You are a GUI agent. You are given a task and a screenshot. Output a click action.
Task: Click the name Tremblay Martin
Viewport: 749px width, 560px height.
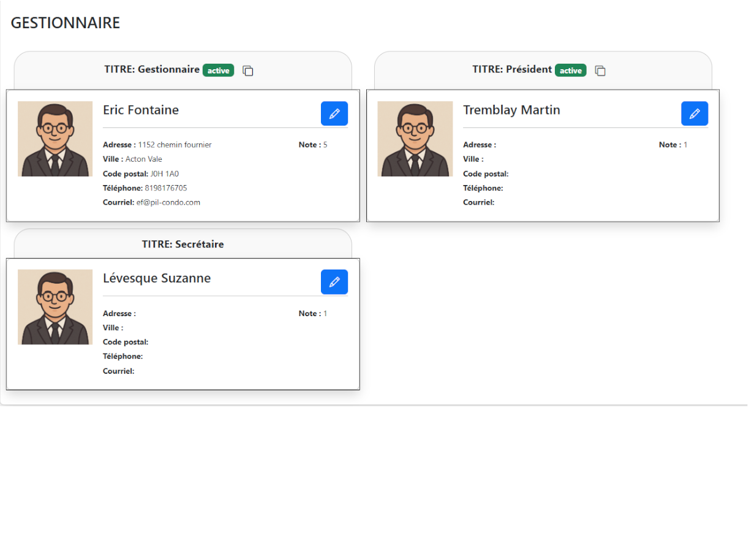point(511,110)
